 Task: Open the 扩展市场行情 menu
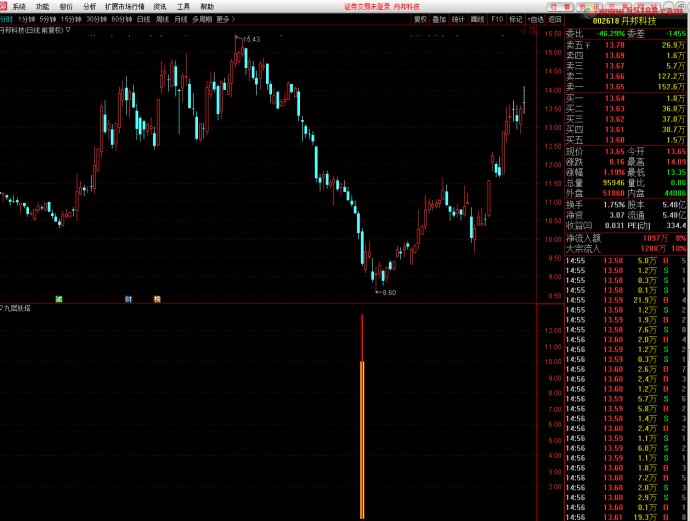pyautogui.click(x=125, y=7)
